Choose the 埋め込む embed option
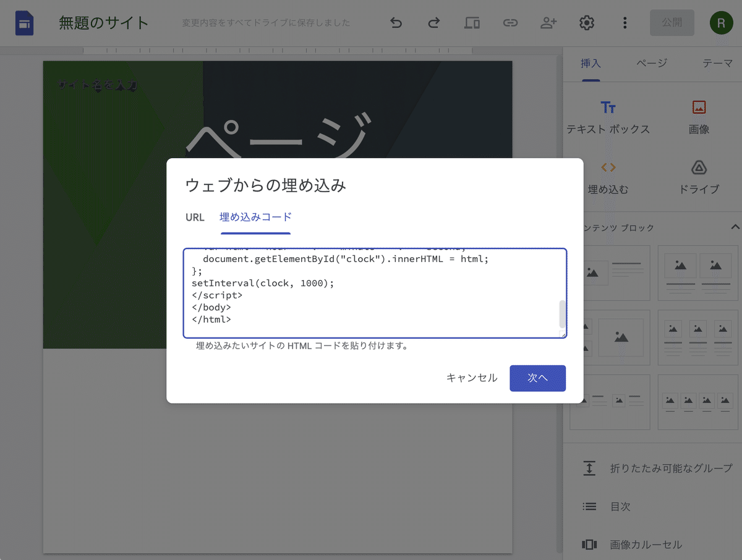The width and height of the screenshot is (742, 560). 608,178
